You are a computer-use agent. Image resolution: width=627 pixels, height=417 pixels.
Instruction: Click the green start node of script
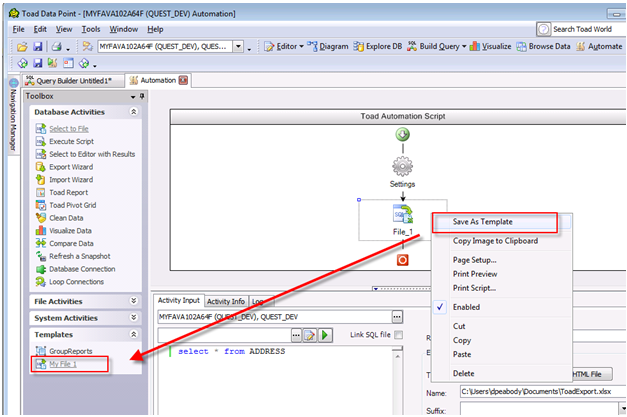(403, 134)
